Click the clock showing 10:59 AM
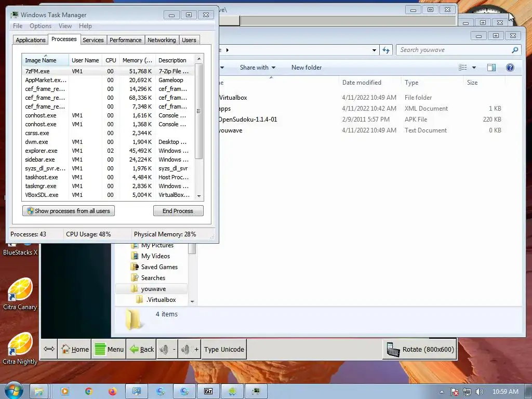 [505, 392]
